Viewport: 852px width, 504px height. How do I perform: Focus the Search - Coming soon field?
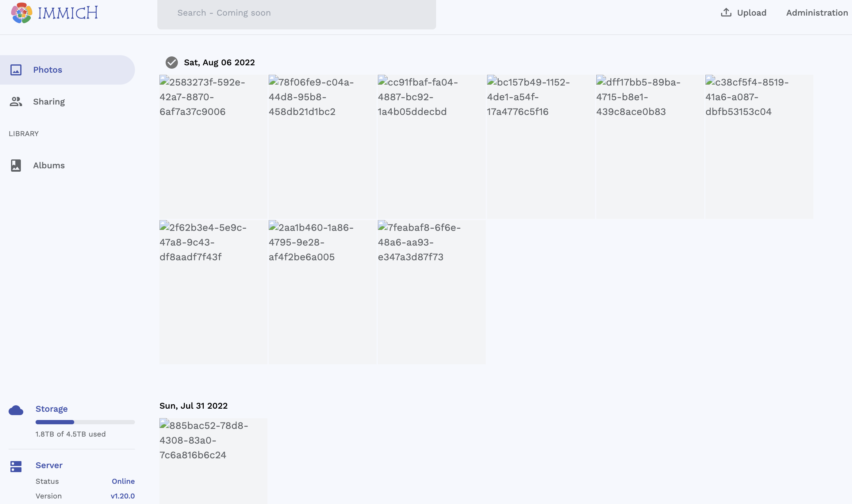296,13
